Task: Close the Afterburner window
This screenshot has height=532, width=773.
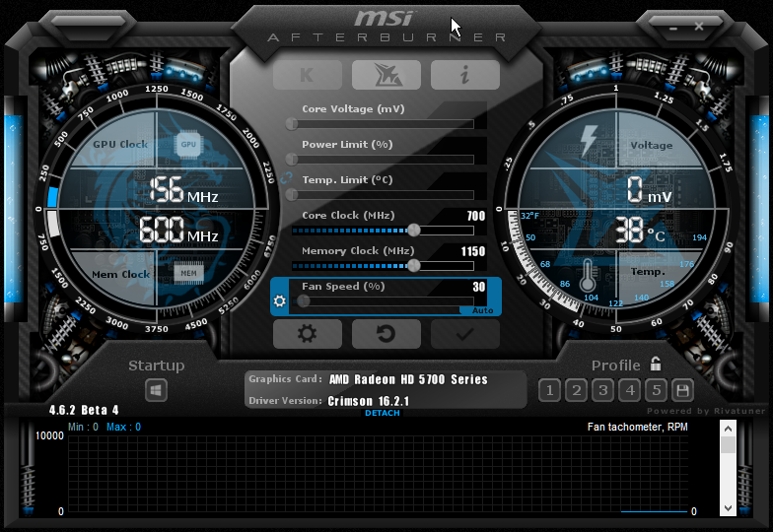Action: 699,26
